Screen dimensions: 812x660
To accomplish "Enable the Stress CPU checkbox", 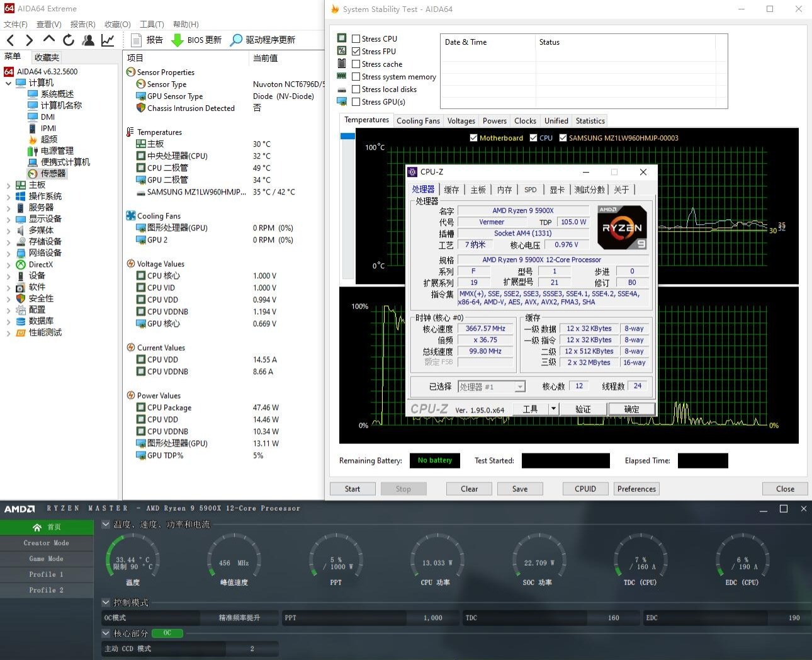I will tap(356, 39).
